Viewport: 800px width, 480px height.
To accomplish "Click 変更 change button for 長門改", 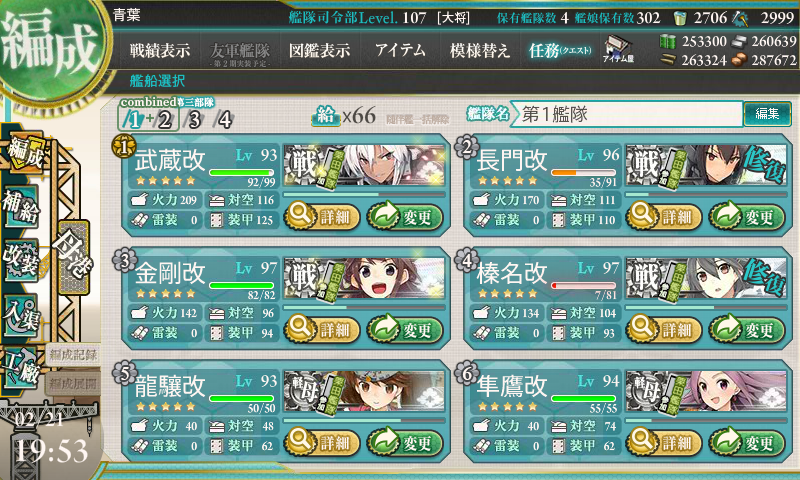I will (x=747, y=217).
